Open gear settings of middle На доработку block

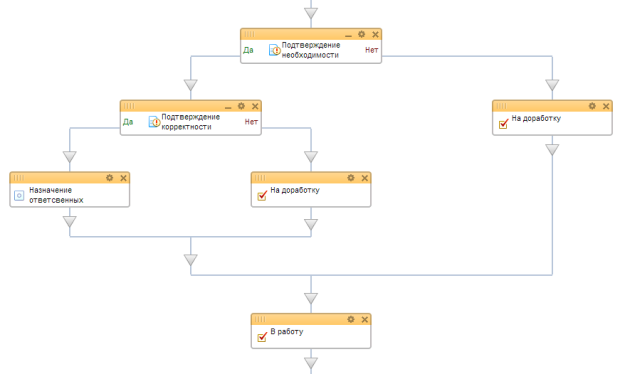pos(351,178)
